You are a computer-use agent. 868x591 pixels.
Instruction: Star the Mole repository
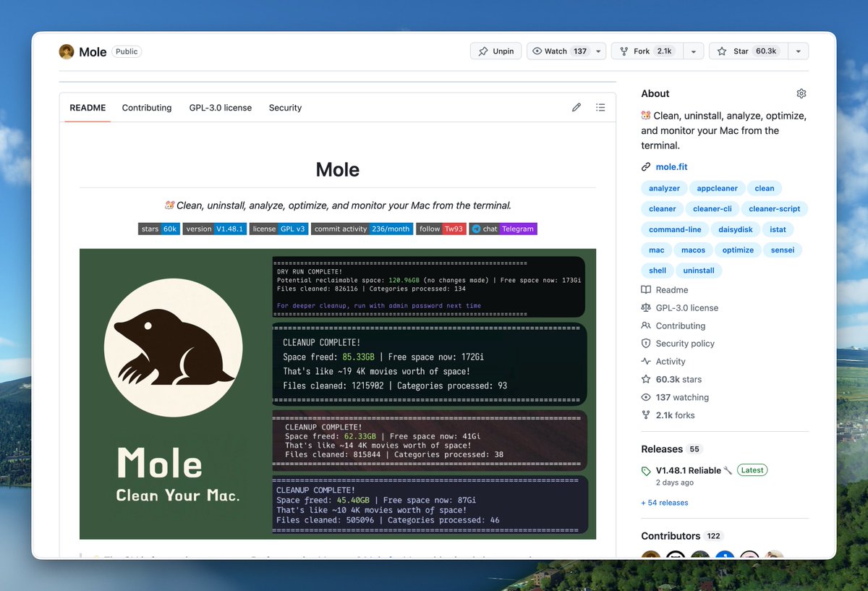[747, 51]
